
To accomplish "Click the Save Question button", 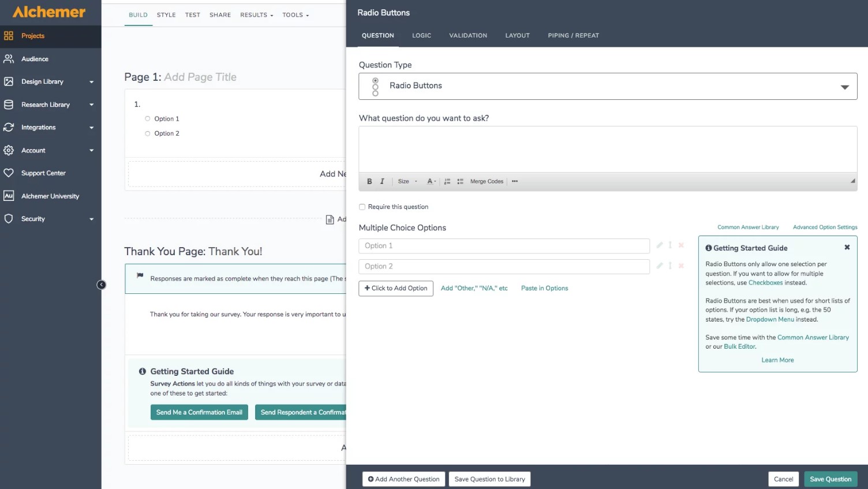I will click(830, 479).
